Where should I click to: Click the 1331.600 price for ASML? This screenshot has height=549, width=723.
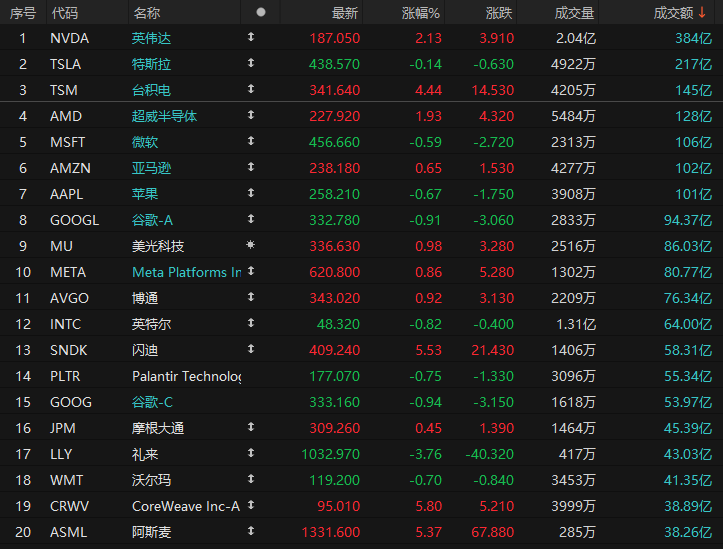pyautogui.click(x=330, y=532)
